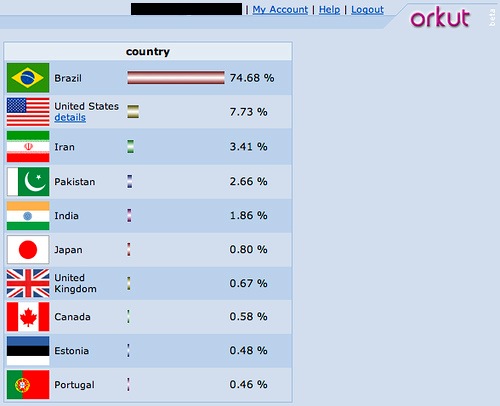Click the 74.68 % value for Brazil
The height and width of the screenshot is (406, 500).
pos(252,78)
